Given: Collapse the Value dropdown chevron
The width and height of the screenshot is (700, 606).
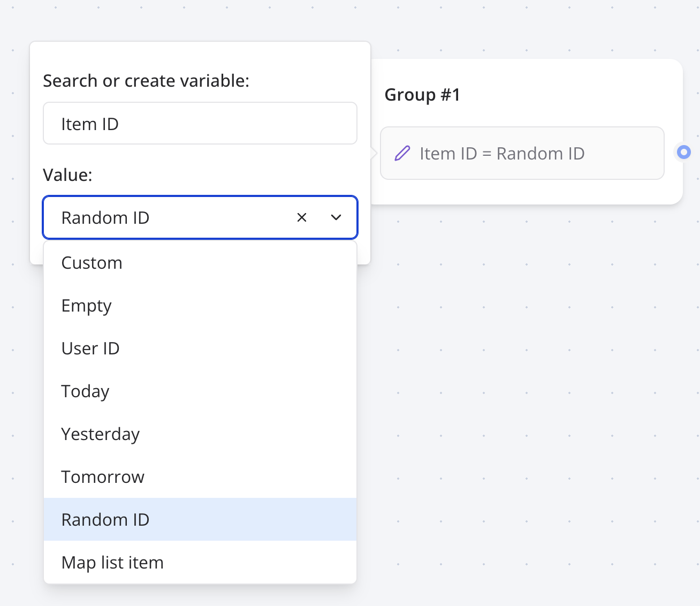Looking at the screenshot, I should tap(336, 217).
